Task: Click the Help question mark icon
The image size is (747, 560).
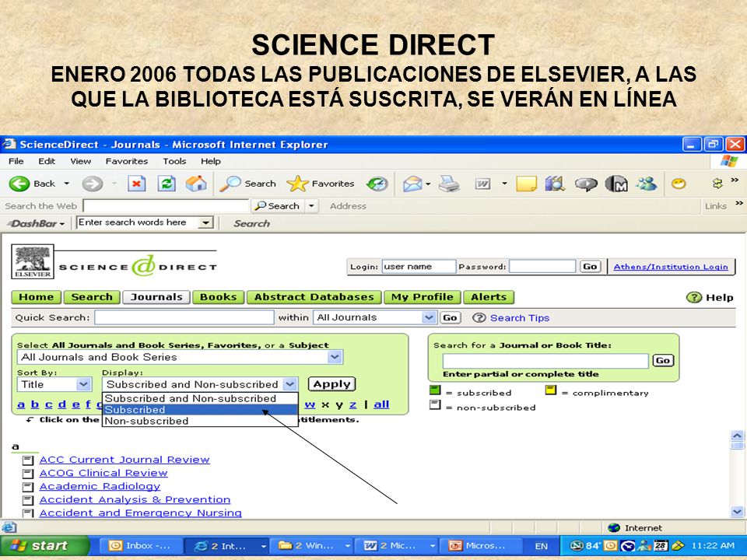Action: 693,298
